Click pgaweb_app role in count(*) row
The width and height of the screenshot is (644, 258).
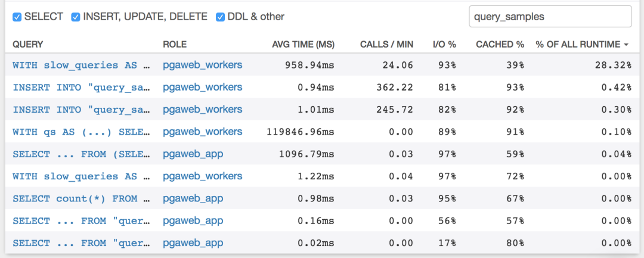click(193, 198)
